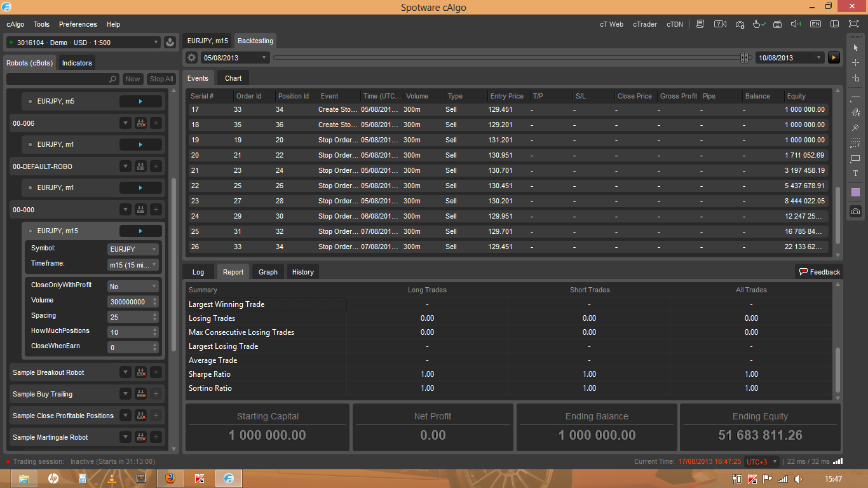Run the EURJPY, m5 instance

[140, 101]
